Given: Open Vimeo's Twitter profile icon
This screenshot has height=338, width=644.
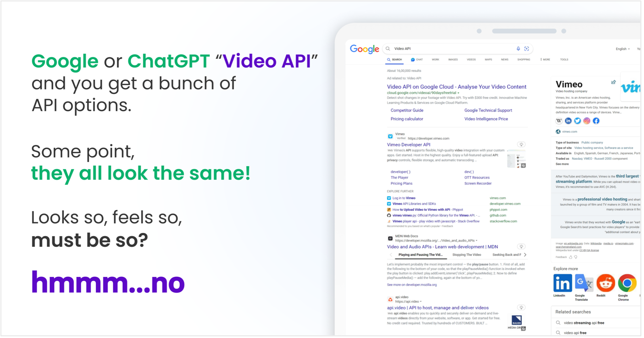Looking at the screenshot, I should [x=577, y=121].
